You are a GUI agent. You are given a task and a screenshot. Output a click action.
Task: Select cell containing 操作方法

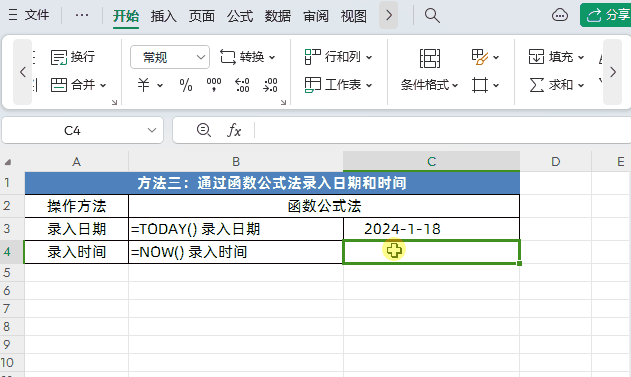pyautogui.click(x=76, y=206)
